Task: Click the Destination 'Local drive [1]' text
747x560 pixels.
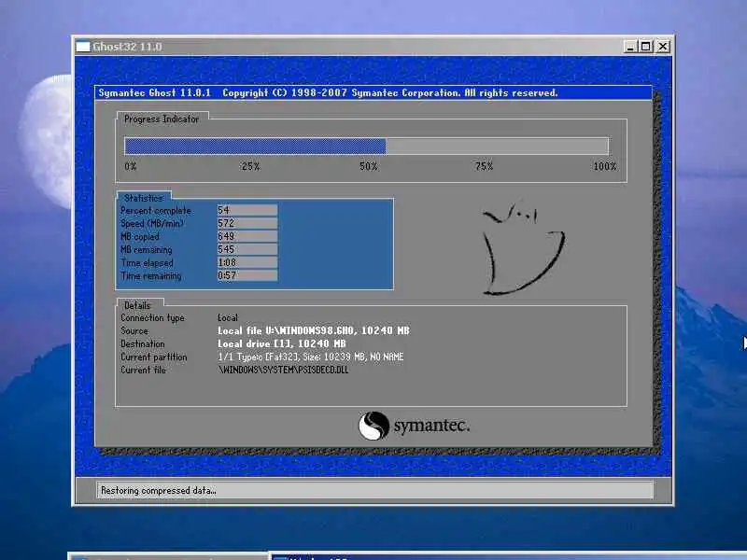Action: click(282, 343)
